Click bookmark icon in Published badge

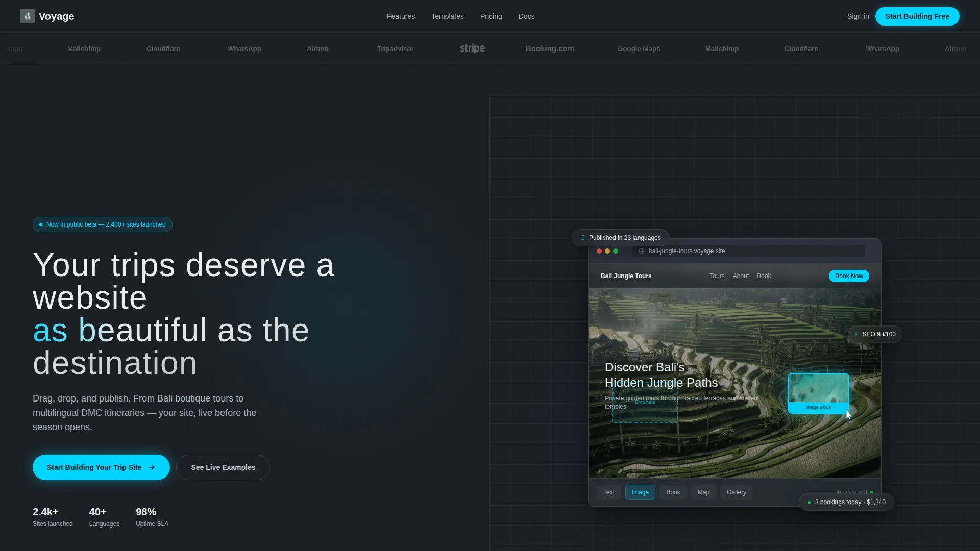pyautogui.click(x=582, y=238)
